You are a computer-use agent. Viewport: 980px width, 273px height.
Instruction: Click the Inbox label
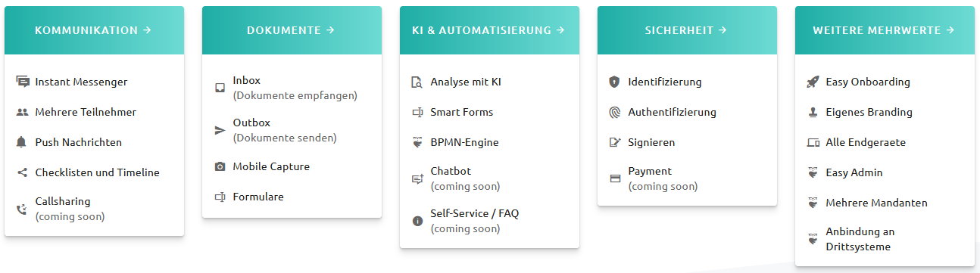pyautogui.click(x=246, y=80)
